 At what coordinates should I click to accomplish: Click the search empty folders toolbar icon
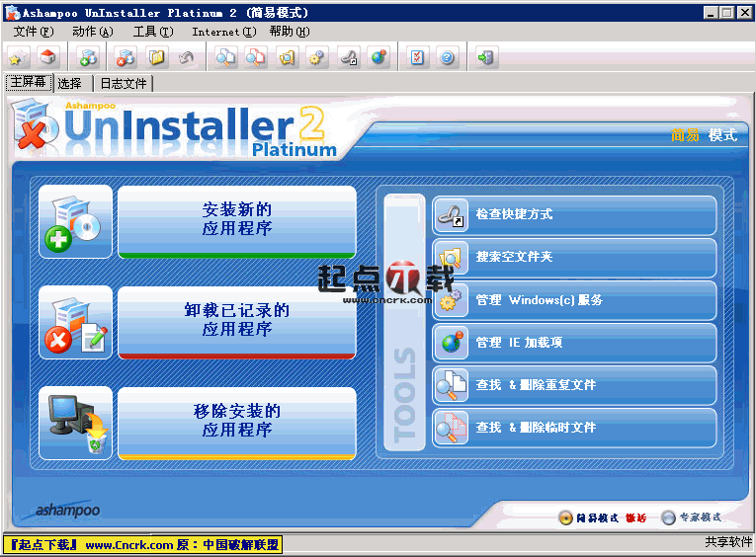[x=287, y=58]
